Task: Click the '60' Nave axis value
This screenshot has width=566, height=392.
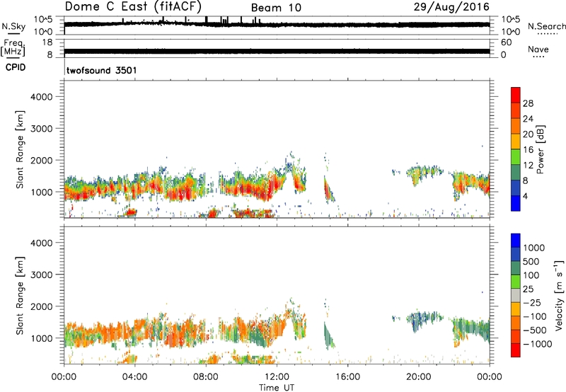Action: click(x=506, y=42)
